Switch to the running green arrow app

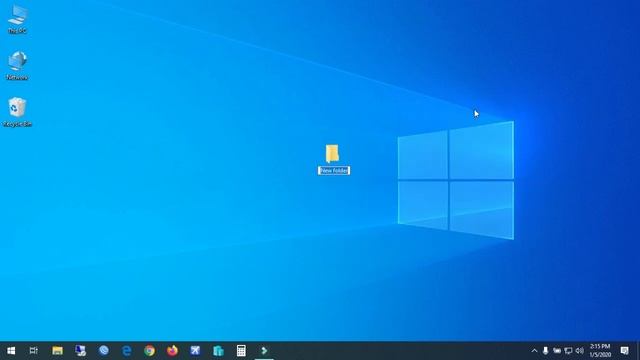click(x=264, y=351)
